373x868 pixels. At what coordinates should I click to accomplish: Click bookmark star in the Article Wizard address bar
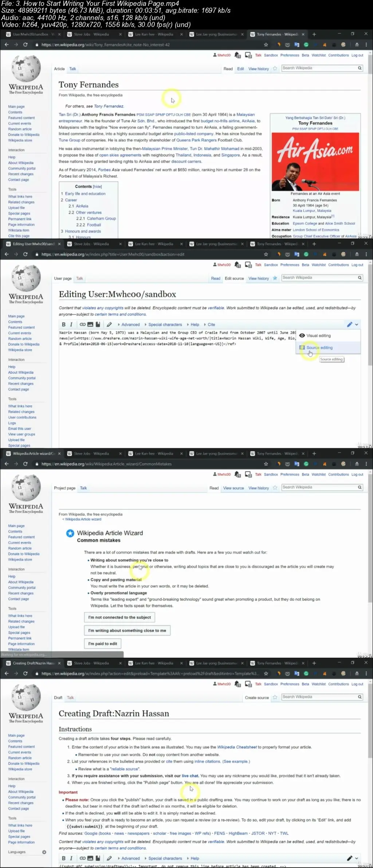266,464
